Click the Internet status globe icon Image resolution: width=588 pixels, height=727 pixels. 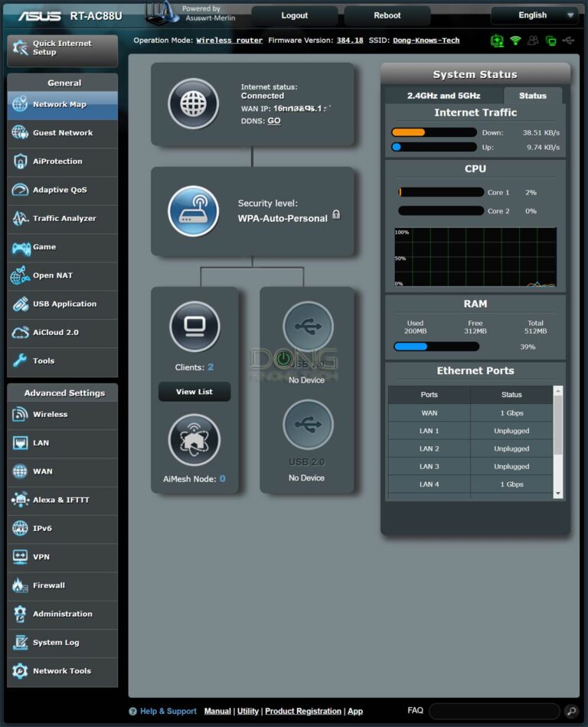[194, 103]
